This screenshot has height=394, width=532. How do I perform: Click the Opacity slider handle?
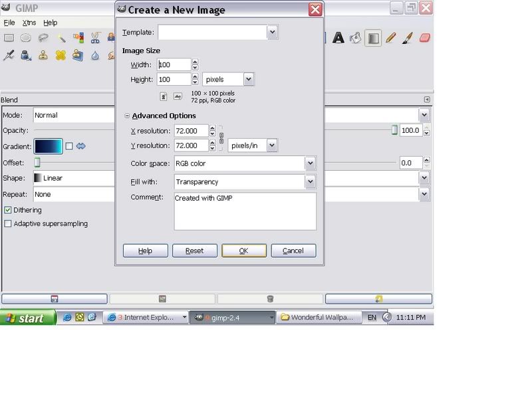click(394, 130)
